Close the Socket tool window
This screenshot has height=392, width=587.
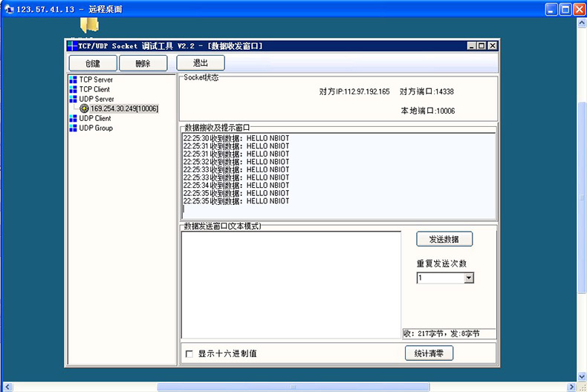click(x=493, y=45)
